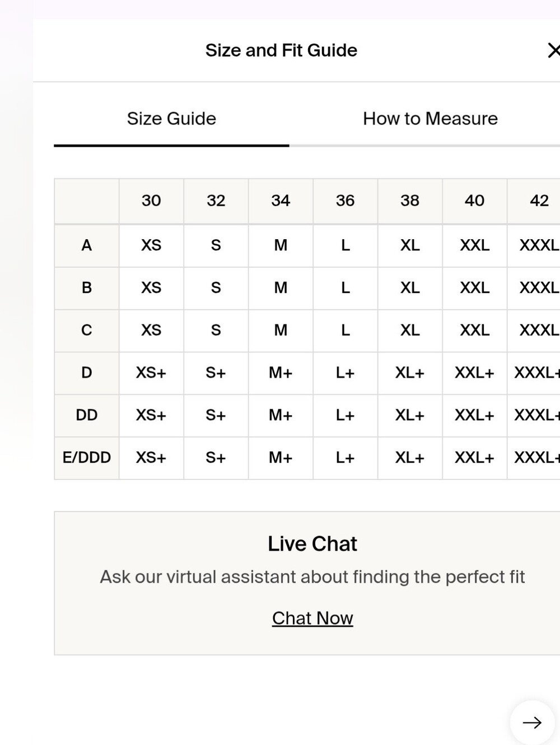Select the 30 band size column header
The height and width of the screenshot is (745, 560).
[151, 201]
